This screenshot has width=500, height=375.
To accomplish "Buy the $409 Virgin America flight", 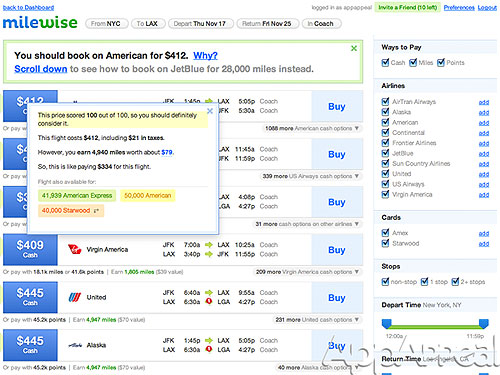I will pos(337,250).
